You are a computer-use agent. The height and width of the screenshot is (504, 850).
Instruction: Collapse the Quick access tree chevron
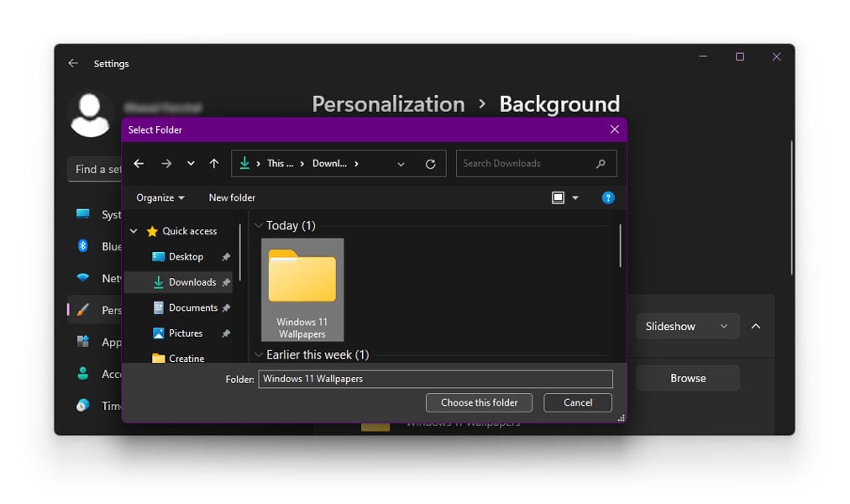132,231
